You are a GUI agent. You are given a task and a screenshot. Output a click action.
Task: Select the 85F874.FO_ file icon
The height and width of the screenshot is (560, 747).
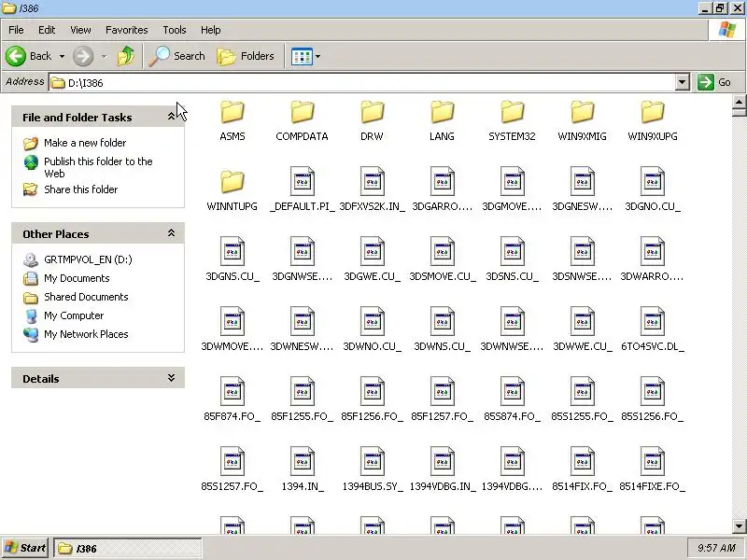(232, 391)
